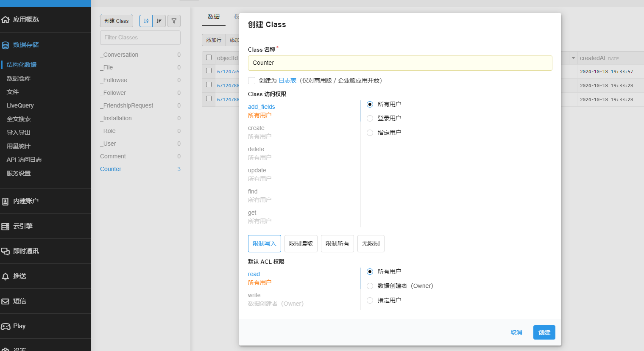Click the 应用概览 home icon
The height and width of the screenshot is (351, 644).
6,19
